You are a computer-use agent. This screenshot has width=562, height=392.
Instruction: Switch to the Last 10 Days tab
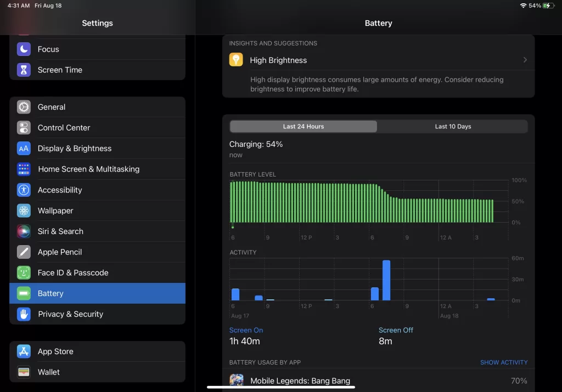click(453, 126)
